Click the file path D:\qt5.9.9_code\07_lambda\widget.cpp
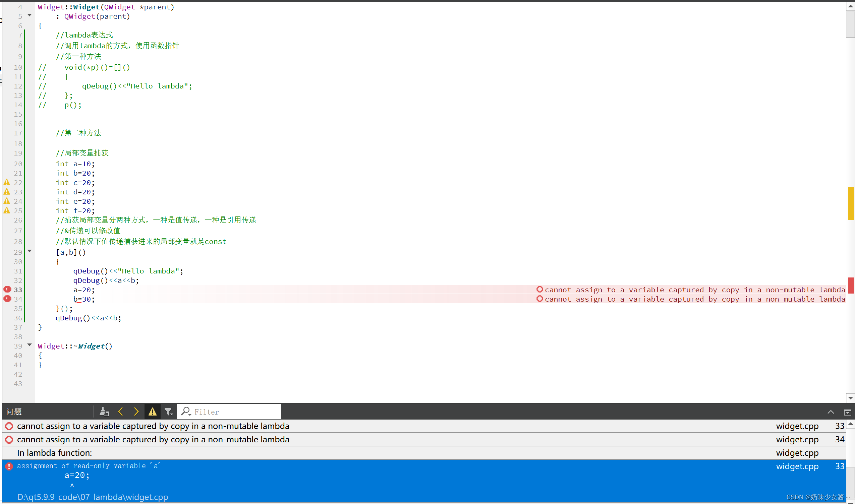The image size is (855, 504). click(93, 497)
